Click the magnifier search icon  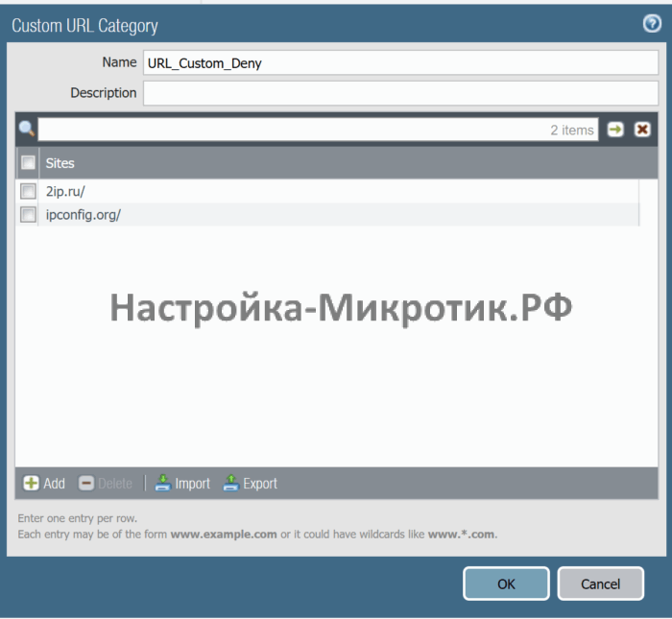click(27, 129)
